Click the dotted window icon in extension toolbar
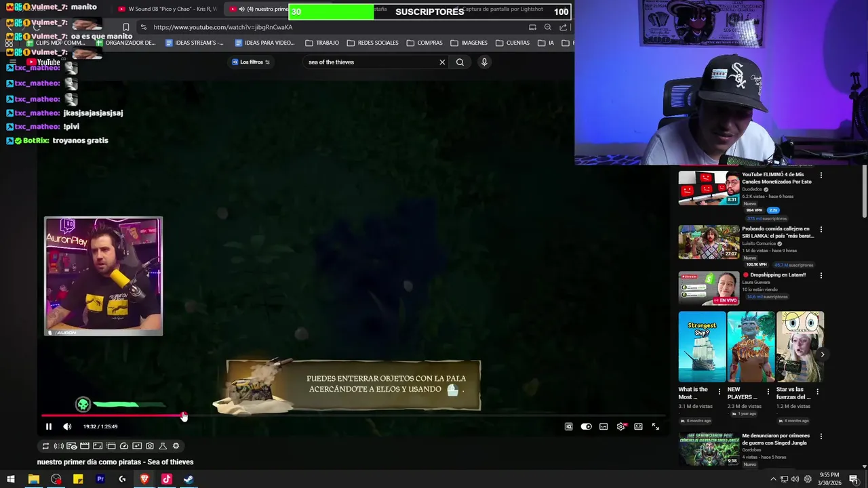The width and height of the screenshot is (868, 488). [x=111, y=446]
